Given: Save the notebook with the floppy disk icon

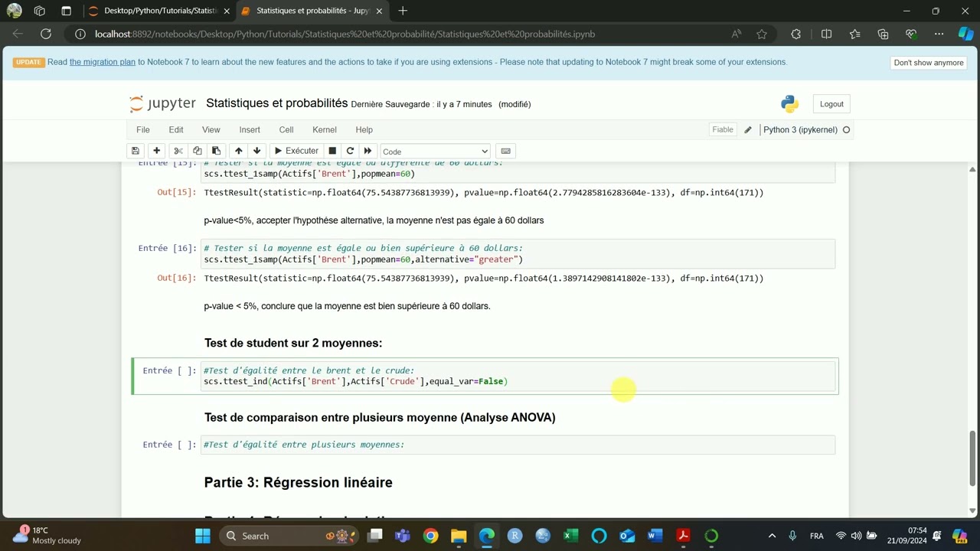Looking at the screenshot, I should pyautogui.click(x=136, y=151).
